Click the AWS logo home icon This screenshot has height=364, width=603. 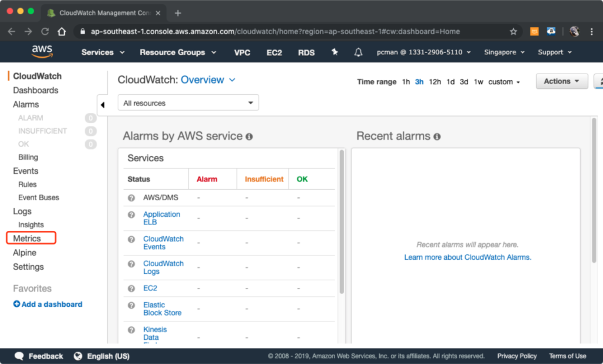click(42, 52)
